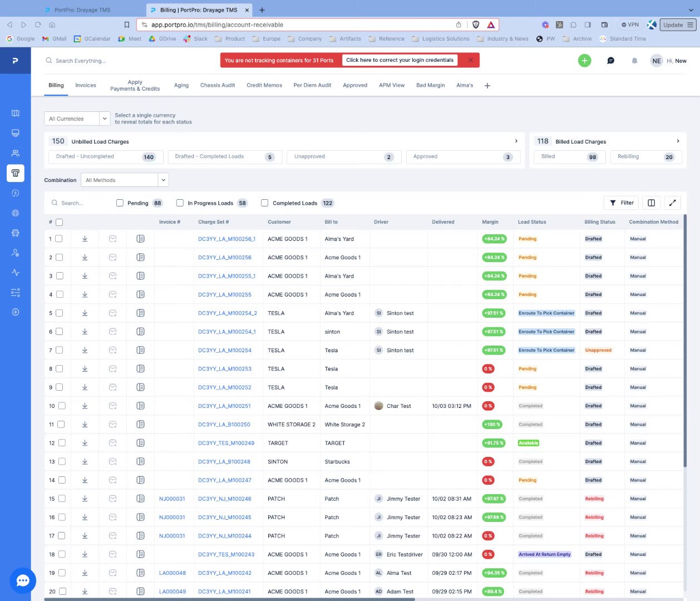Screen dimensions: 700x601
Task: Open the people icon in left sidebar
Action: 16,153
